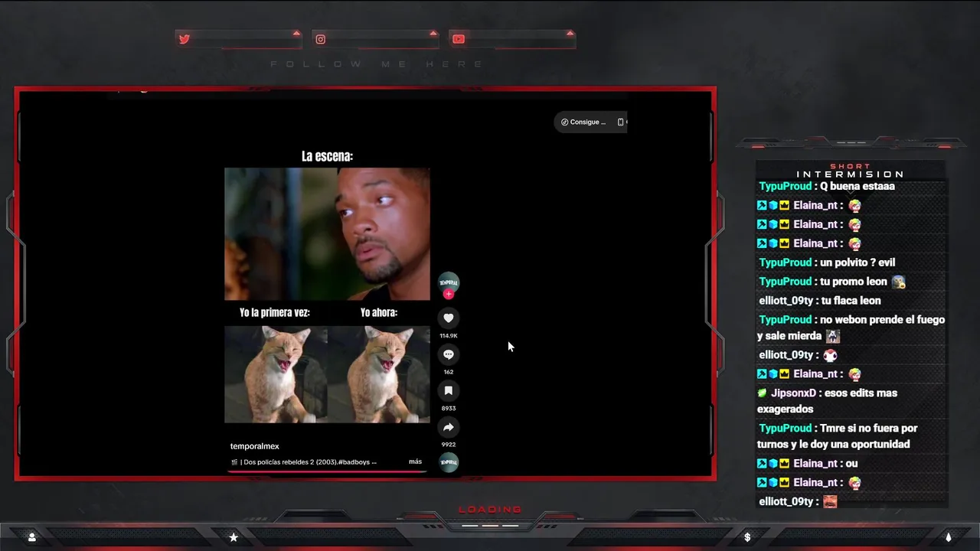Open the spinning sound disc at the bottom right of the video

[x=449, y=462]
